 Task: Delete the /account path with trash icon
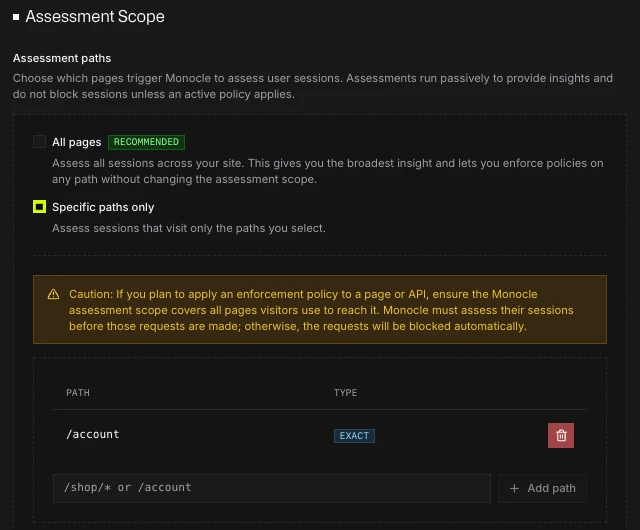coord(560,435)
